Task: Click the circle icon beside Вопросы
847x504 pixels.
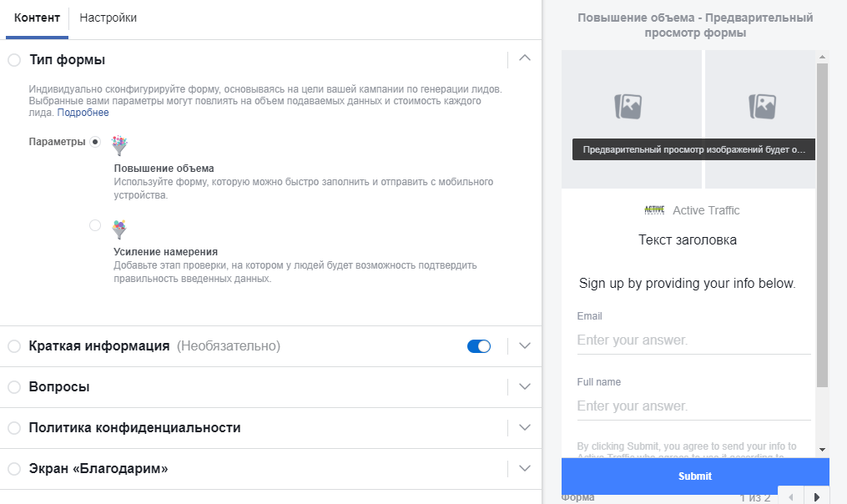Action: [x=14, y=387]
